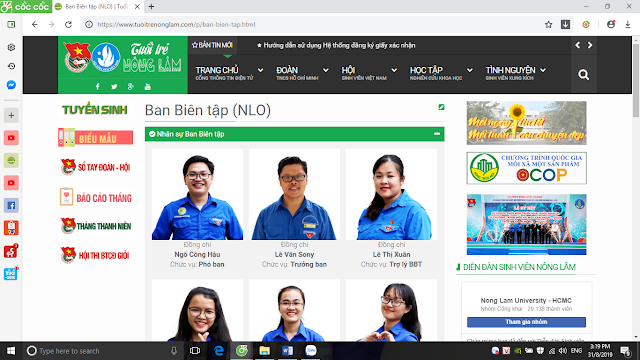Open the downloads arrow icon
Image resolution: width=640 pixels, height=360 pixels.
tap(628, 24)
